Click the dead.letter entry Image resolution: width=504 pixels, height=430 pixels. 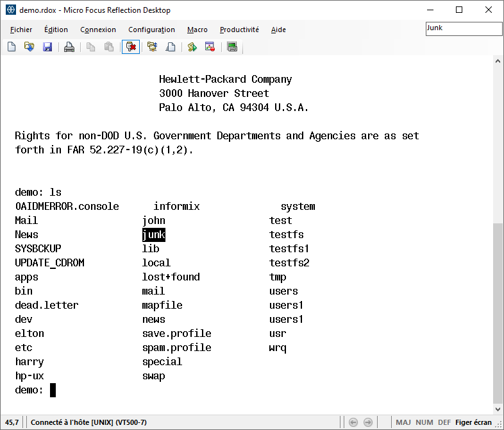47,305
